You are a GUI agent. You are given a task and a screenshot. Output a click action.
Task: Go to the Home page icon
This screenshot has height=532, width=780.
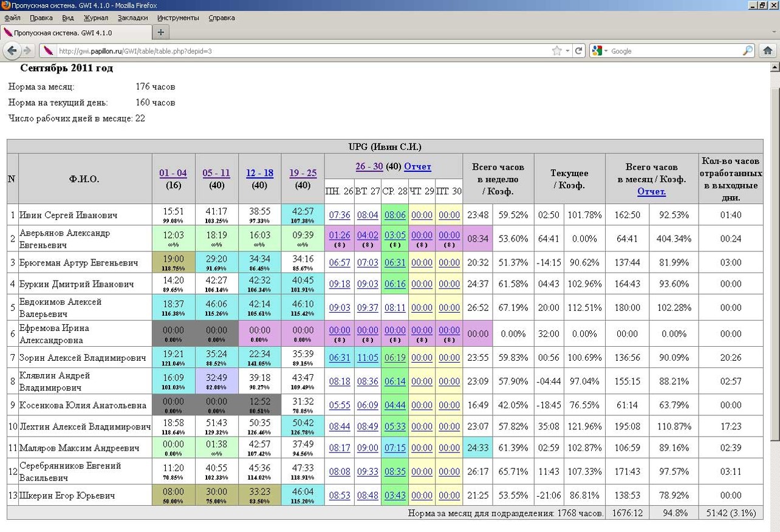(x=768, y=51)
